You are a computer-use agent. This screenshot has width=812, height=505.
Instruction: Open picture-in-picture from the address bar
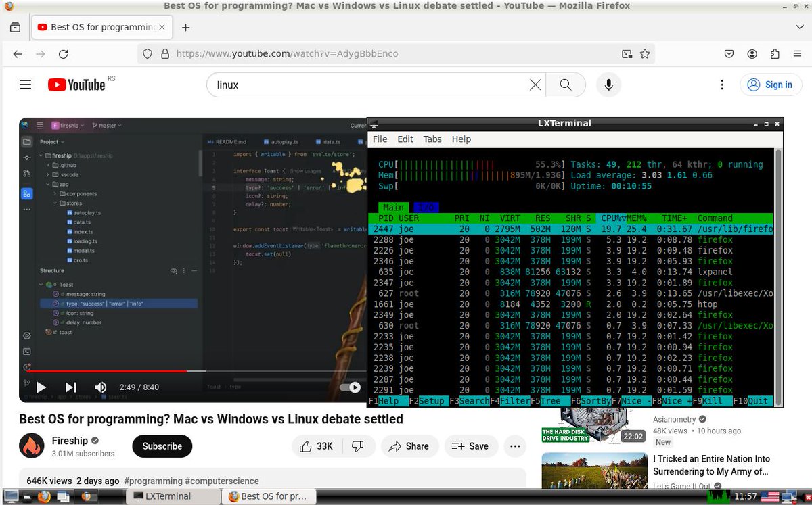pos(627,54)
